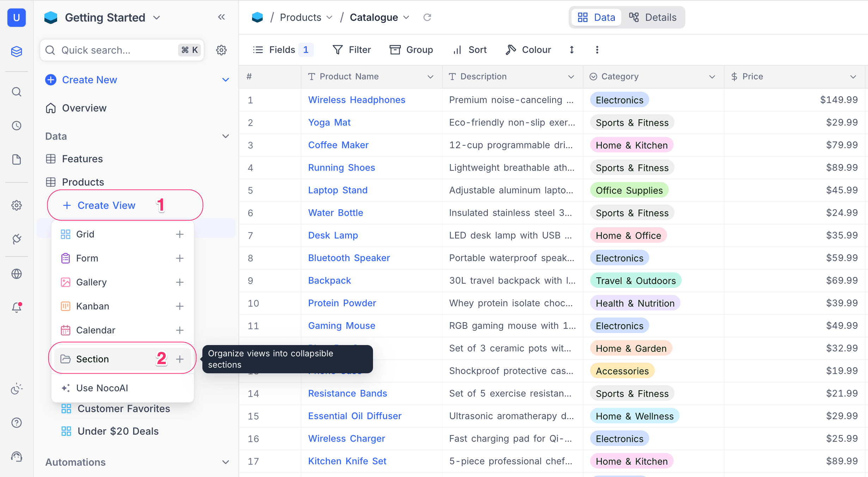Collapse the sidebar with double-chevron icon
This screenshot has height=477, width=868.
[221, 17]
